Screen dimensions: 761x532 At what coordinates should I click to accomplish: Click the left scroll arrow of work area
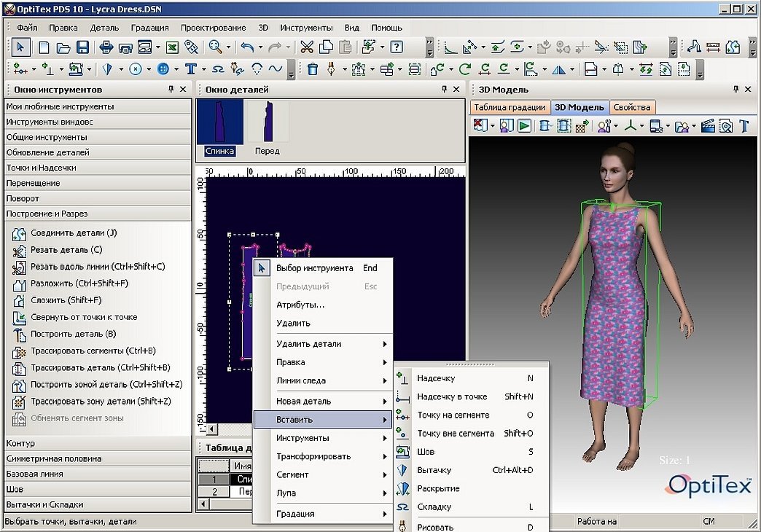[x=211, y=429]
